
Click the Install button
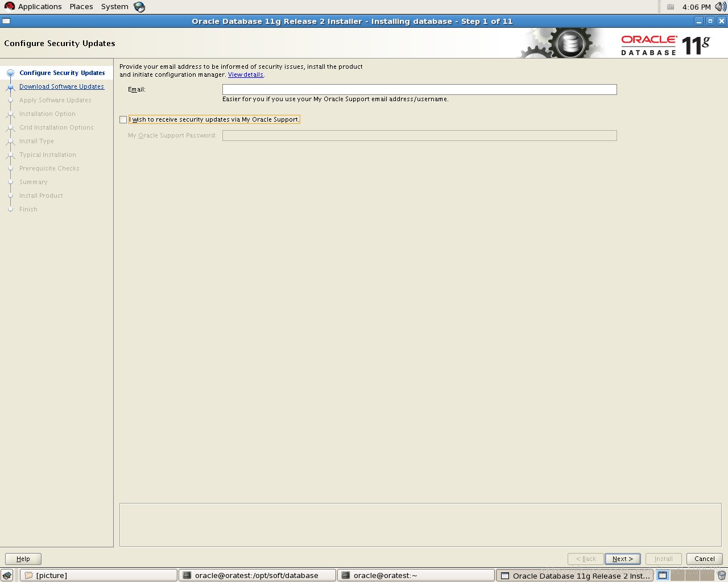(664, 559)
